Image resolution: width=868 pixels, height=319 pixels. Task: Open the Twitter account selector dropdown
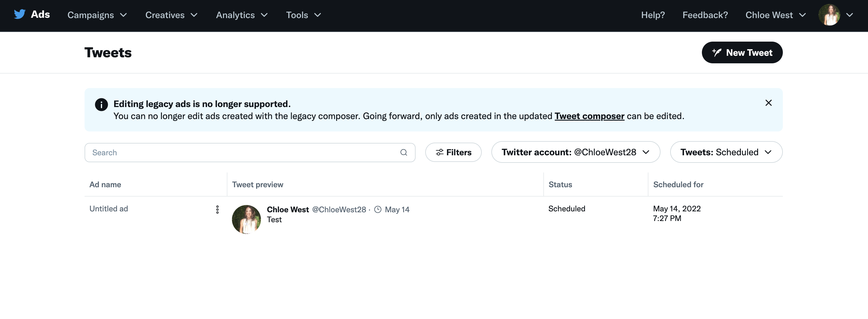(575, 152)
